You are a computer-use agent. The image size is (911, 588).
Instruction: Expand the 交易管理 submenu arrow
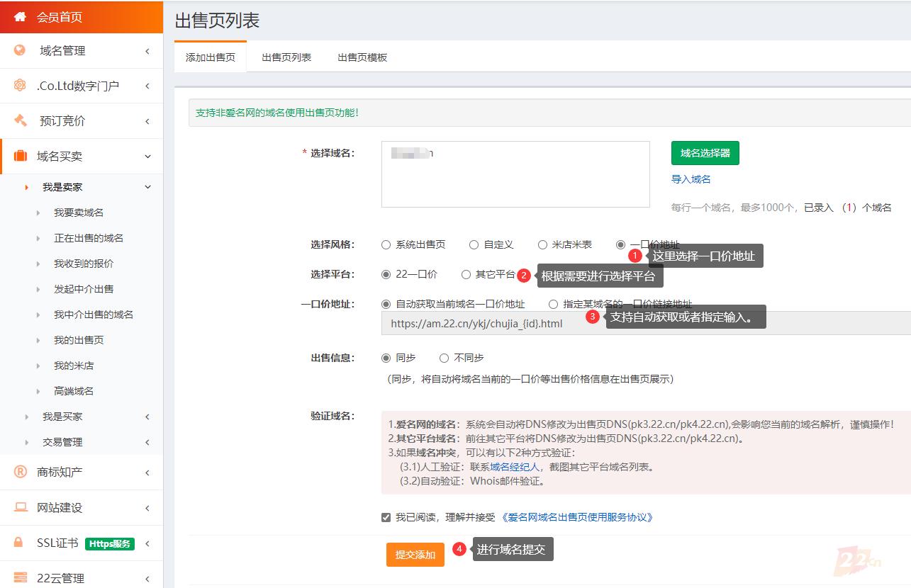147,442
